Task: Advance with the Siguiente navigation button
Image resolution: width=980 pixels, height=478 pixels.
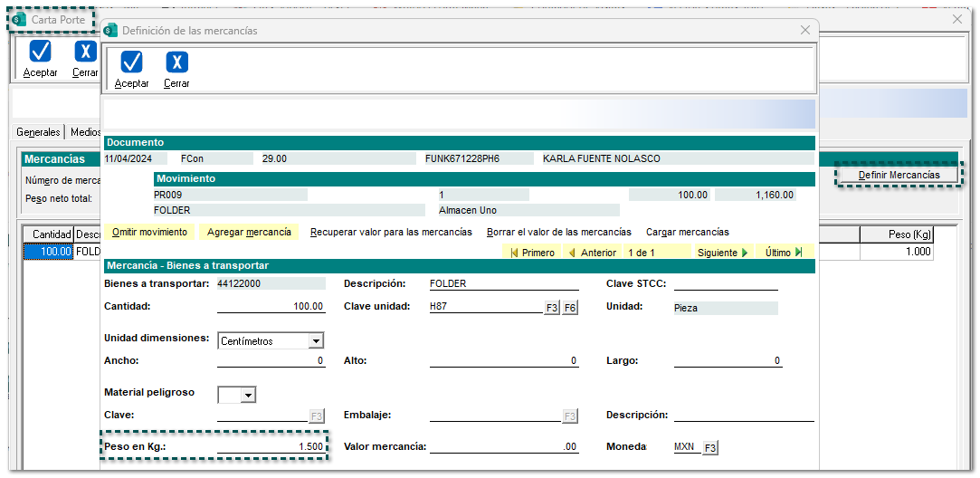Action: (x=722, y=253)
